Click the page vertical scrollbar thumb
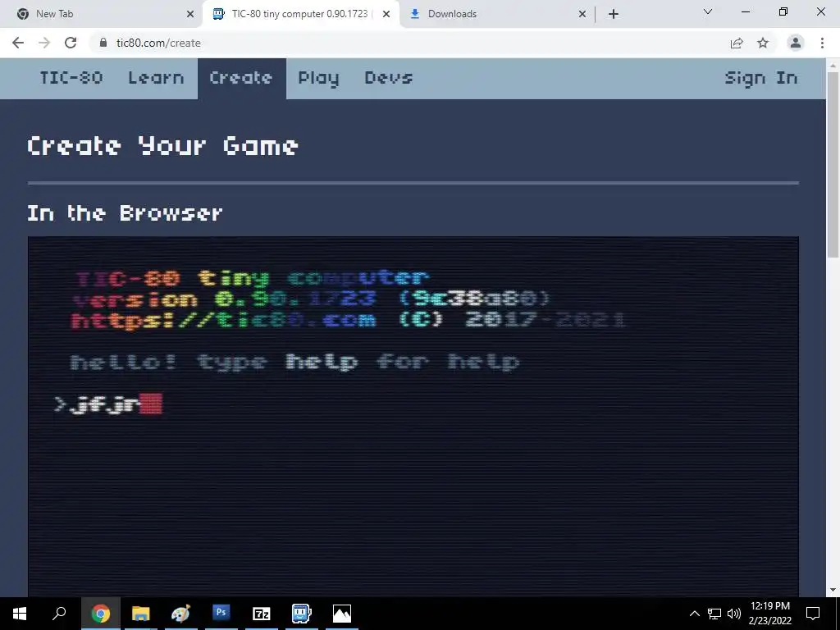This screenshot has width=840, height=630. (833, 164)
